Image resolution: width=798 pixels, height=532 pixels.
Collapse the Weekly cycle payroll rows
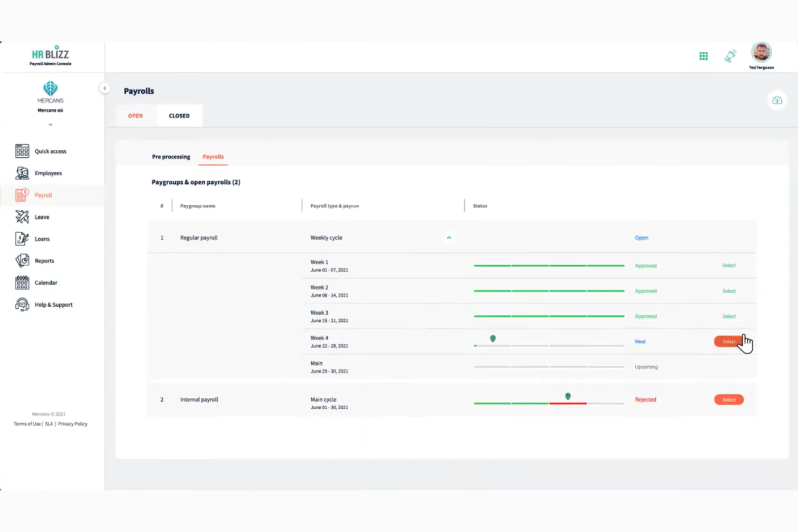(449, 238)
